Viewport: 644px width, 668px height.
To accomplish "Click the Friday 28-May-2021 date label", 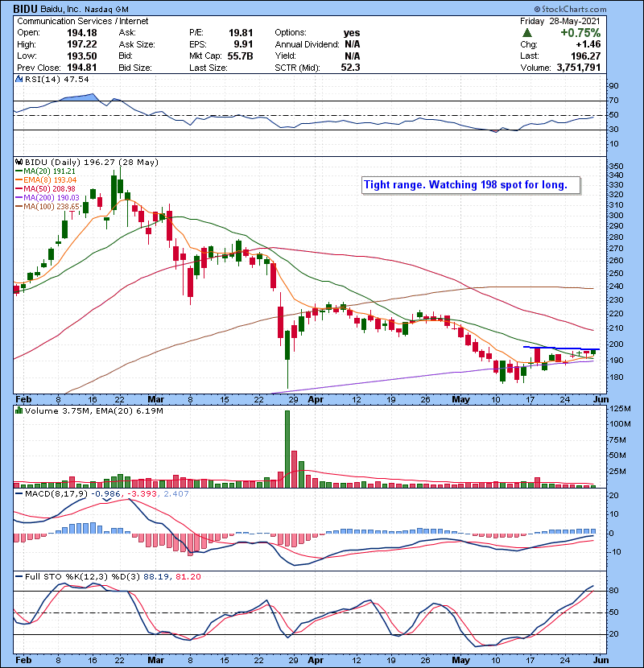I will click(559, 21).
